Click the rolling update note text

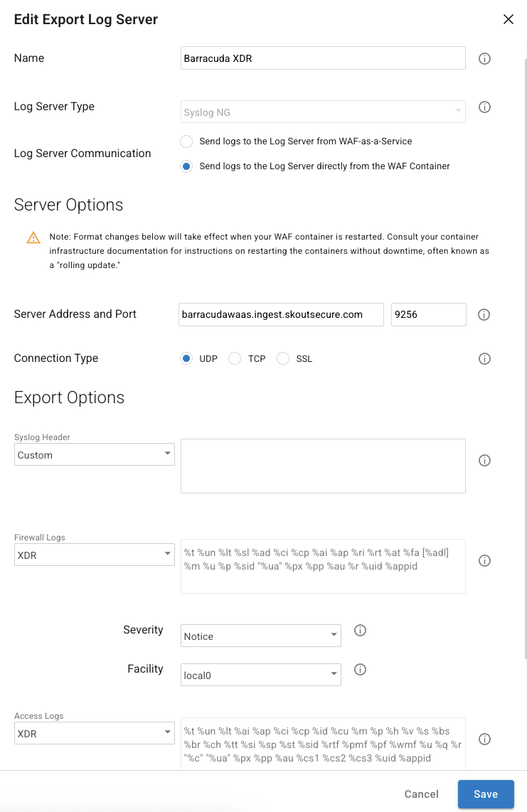point(269,251)
